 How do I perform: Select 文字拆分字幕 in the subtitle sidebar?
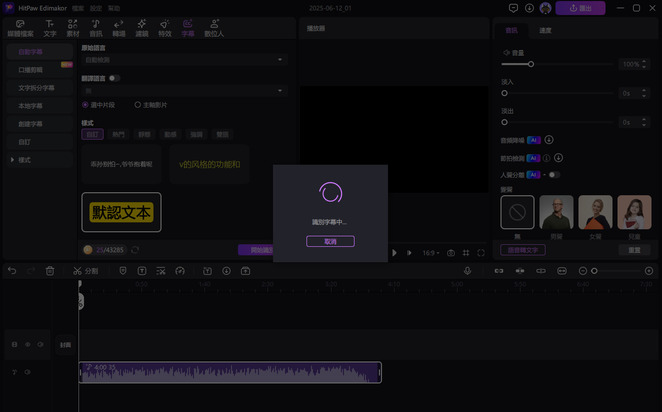(x=40, y=88)
